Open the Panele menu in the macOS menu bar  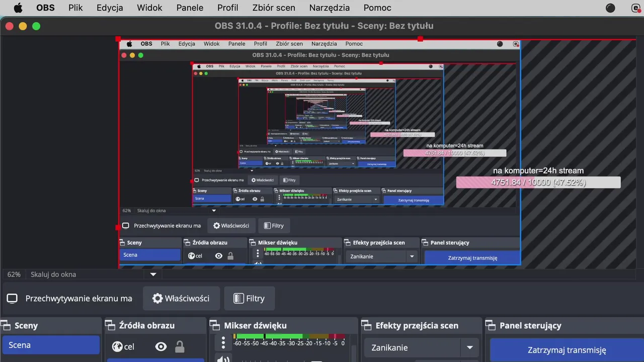click(190, 8)
